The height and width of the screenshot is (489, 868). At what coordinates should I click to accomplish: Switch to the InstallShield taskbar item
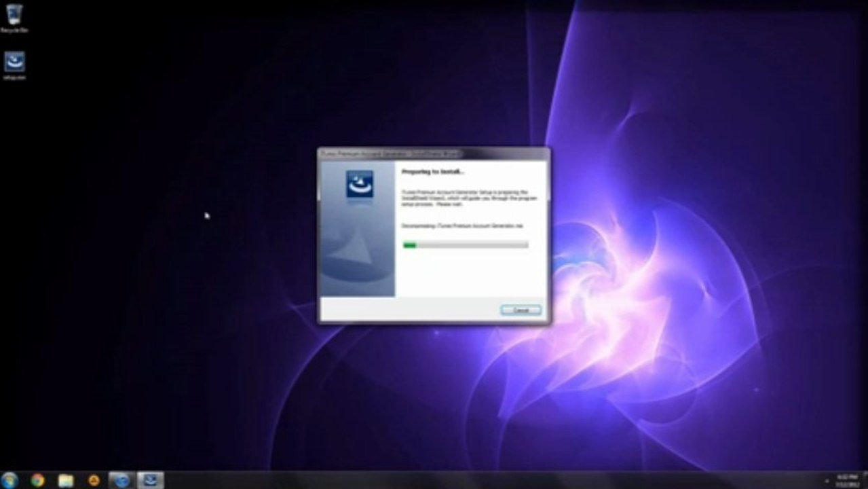151,480
